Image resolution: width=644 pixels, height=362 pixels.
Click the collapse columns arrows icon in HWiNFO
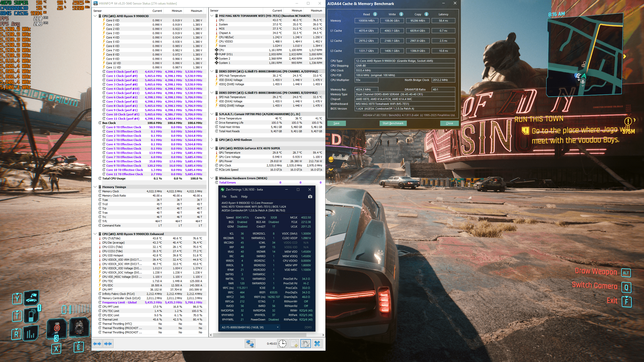tap(108, 343)
